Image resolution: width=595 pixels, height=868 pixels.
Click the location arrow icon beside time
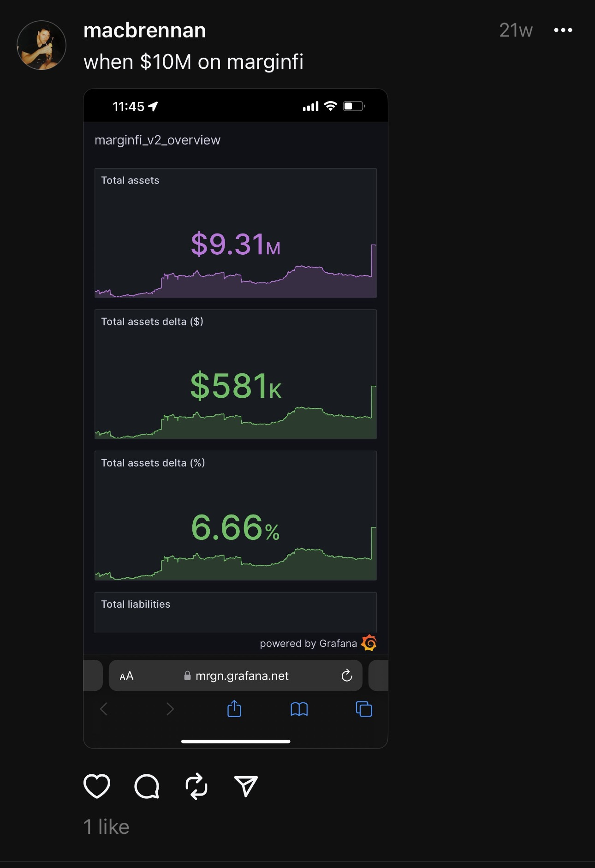coord(153,107)
